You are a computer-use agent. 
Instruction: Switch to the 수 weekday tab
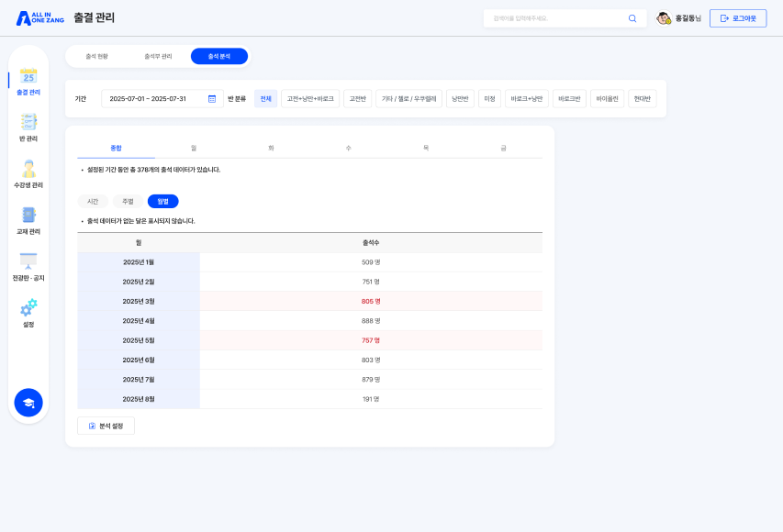coord(349,149)
